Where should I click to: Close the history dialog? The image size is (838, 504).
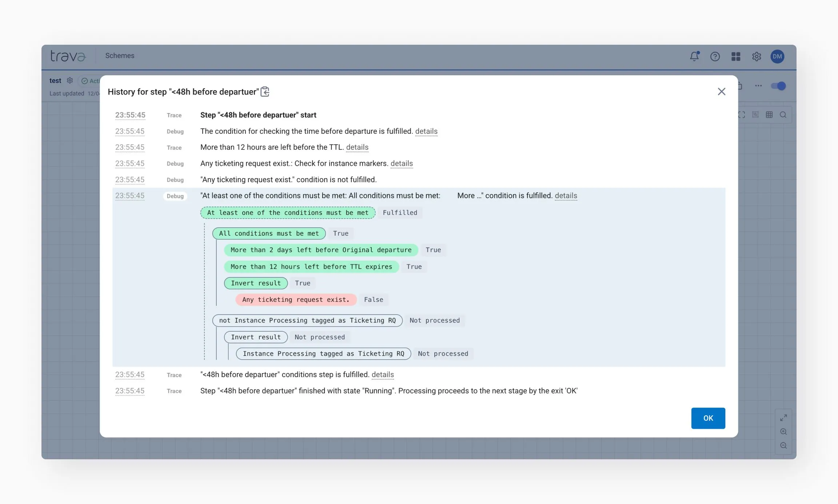[x=721, y=92]
